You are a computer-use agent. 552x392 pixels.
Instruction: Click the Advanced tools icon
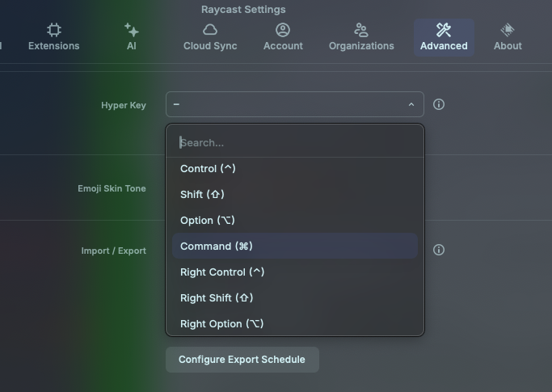[444, 30]
